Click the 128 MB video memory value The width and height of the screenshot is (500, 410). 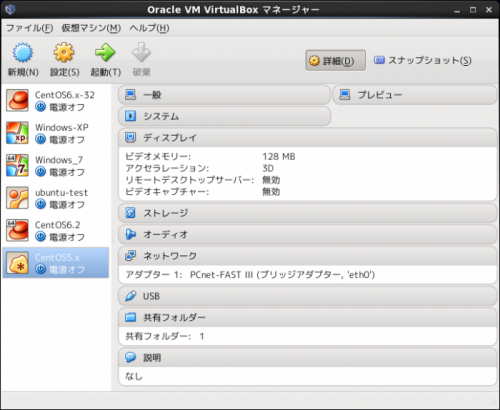coord(279,156)
